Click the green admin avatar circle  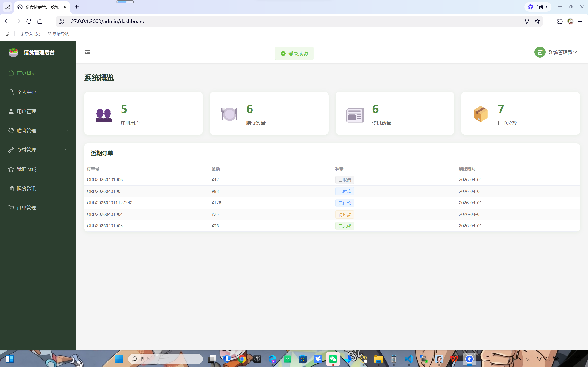540,52
